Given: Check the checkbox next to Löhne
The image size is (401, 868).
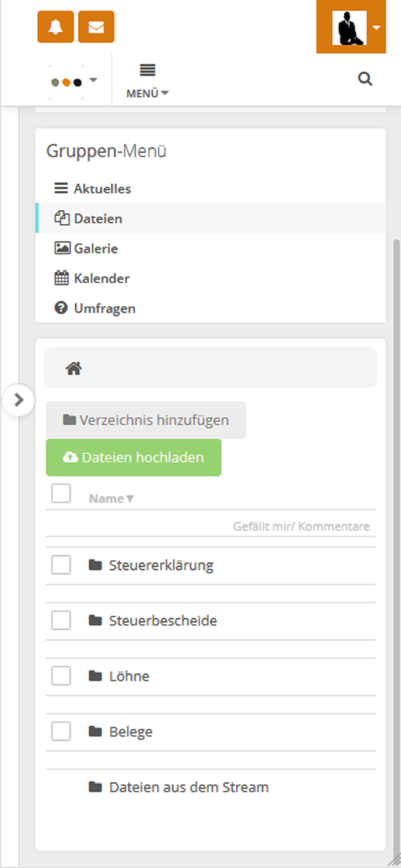Looking at the screenshot, I should tap(60, 675).
